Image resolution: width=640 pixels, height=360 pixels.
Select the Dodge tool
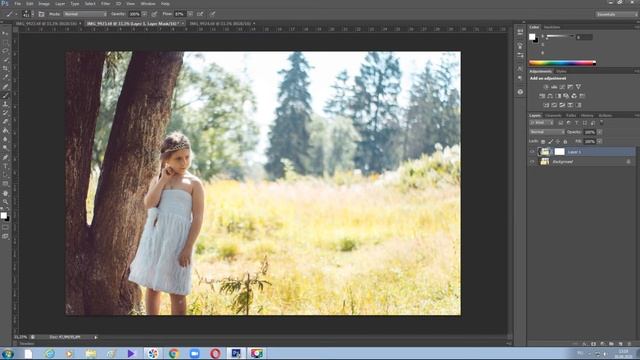pos(5,148)
